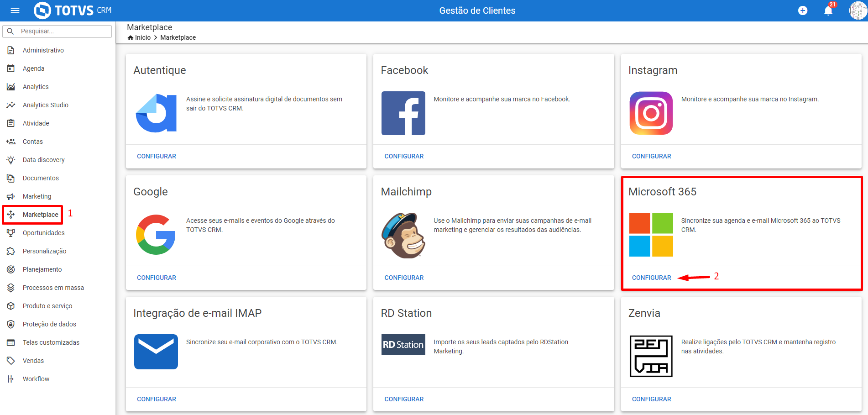Open Contas menu entry

point(33,142)
